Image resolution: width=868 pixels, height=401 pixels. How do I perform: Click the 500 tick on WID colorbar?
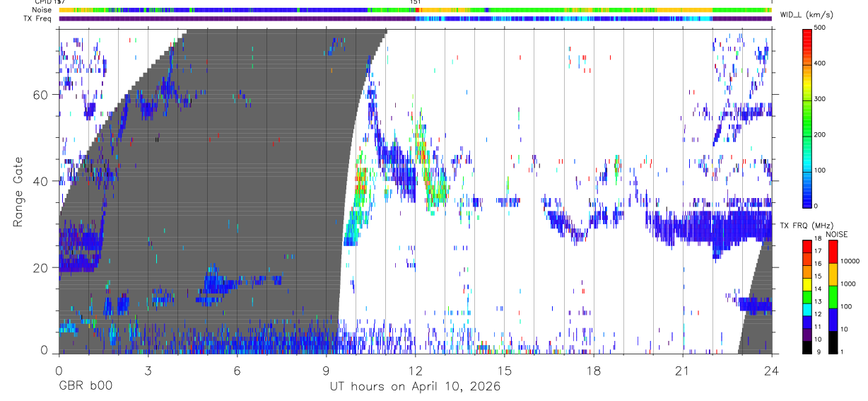[x=821, y=28]
